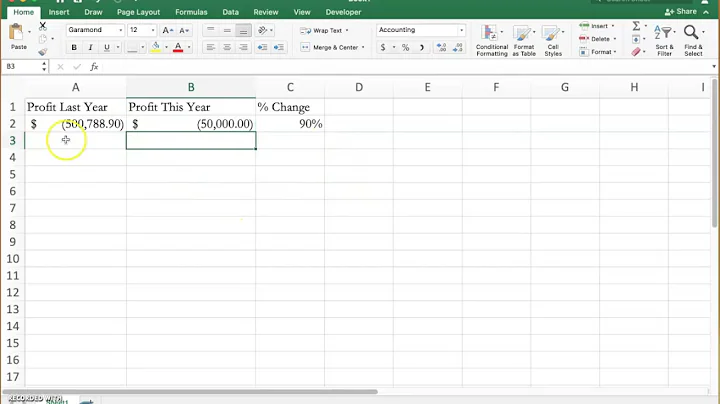Toggle top vertical alignment
The height and width of the screenshot is (404, 720).
click(210, 30)
